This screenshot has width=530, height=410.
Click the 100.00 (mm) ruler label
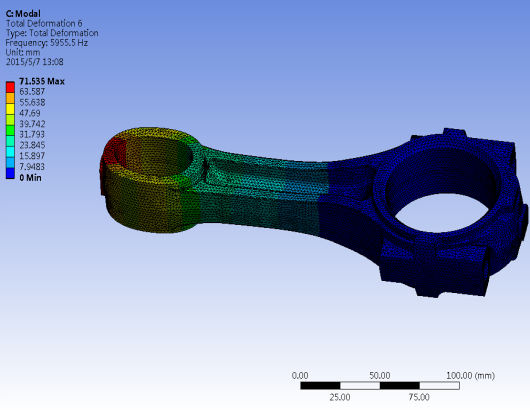[x=471, y=376]
